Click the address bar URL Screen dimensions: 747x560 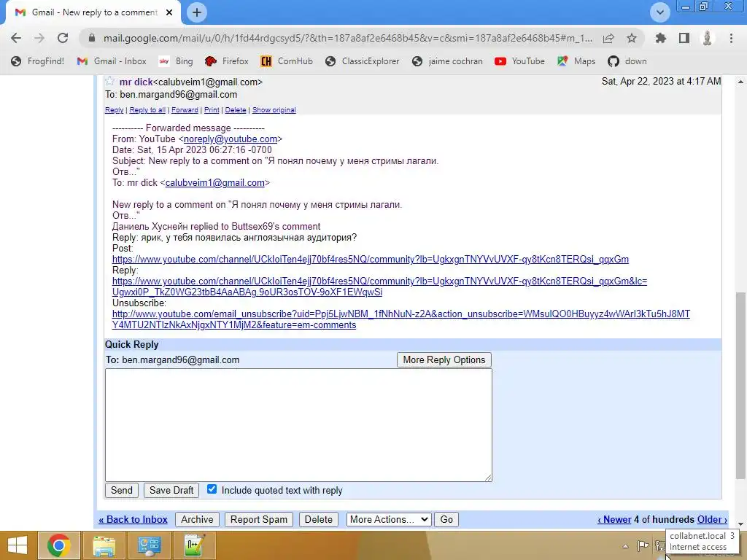click(x=348, y=38)
